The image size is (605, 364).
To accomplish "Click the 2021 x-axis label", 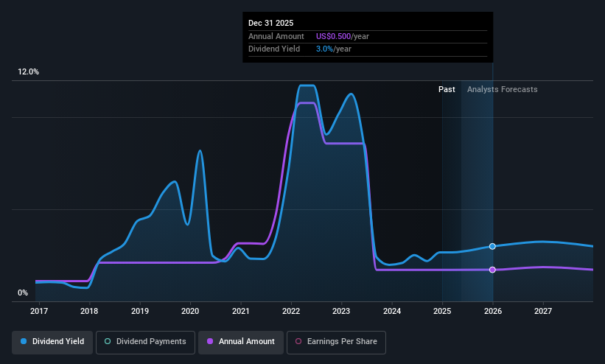I will (241, 311).
